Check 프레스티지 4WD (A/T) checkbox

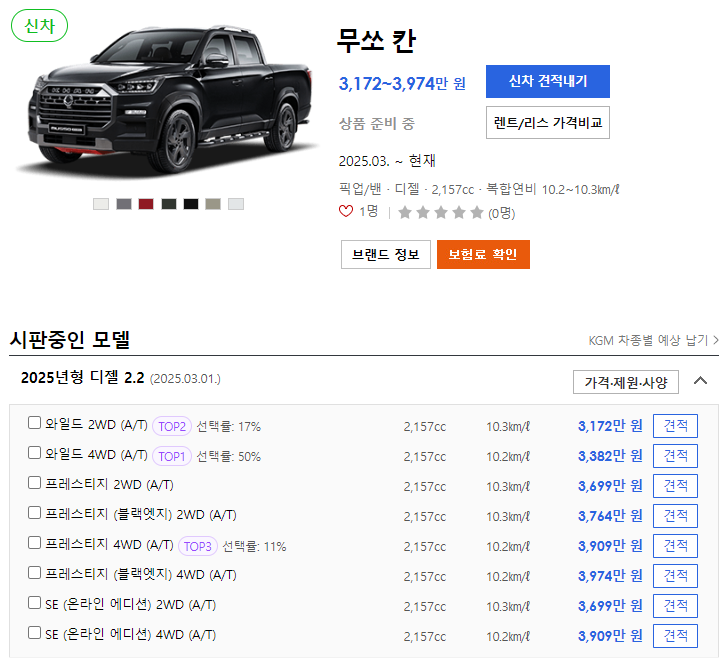click(34, 543)
